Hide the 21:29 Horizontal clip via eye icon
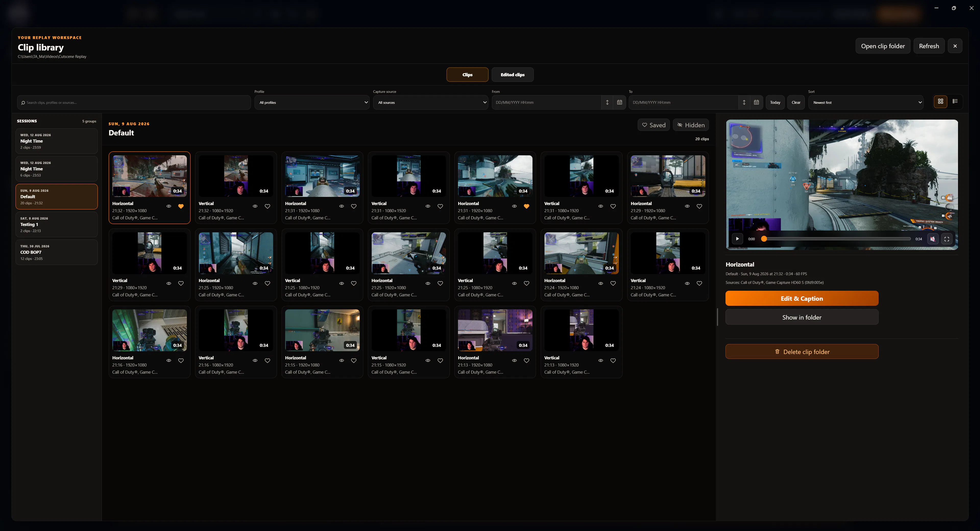980x531 pixels. tap(687, 206)
